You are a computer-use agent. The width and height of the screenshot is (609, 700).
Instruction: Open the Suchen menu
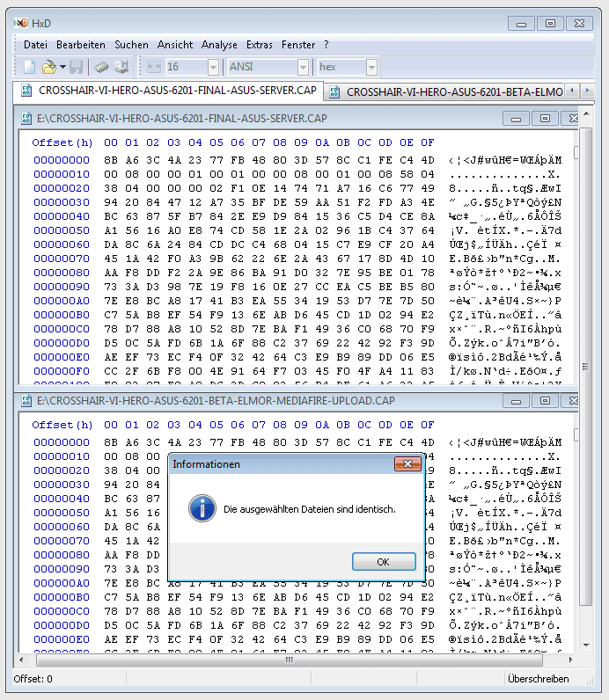pos(131,45)
